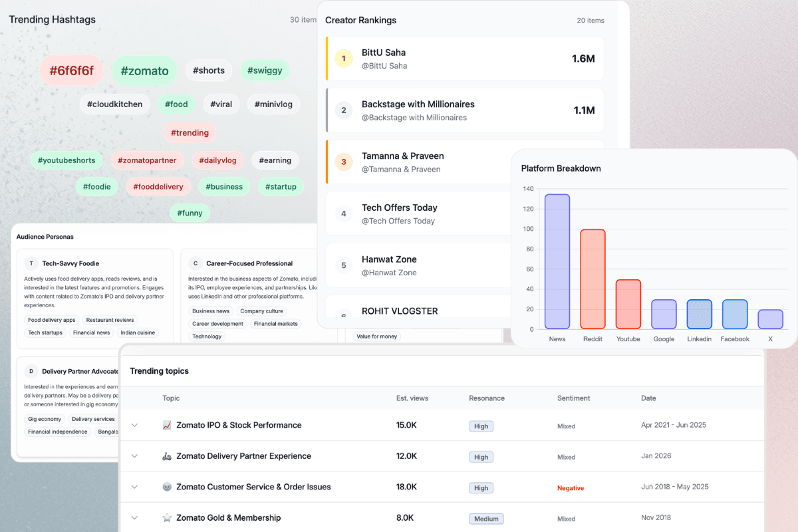
Task: Click the #6f6f6f color hashtag chip
Action: pos(71,70)
